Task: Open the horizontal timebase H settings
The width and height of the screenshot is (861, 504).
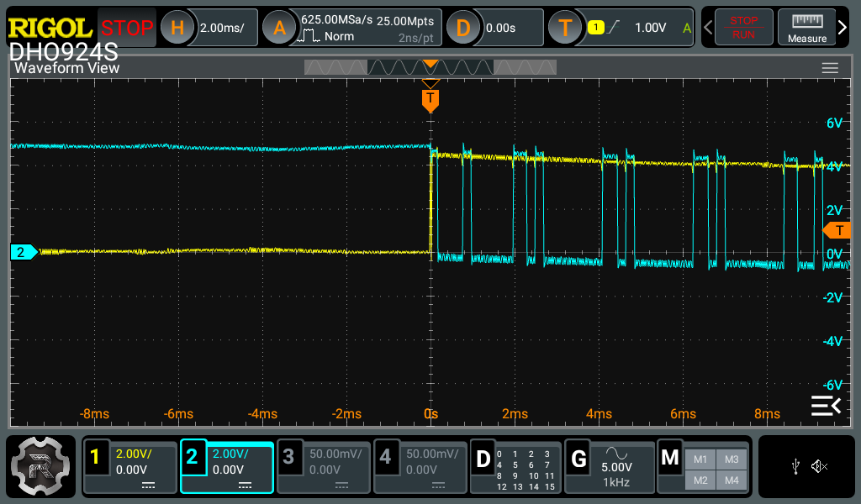Action: [177, 28]
